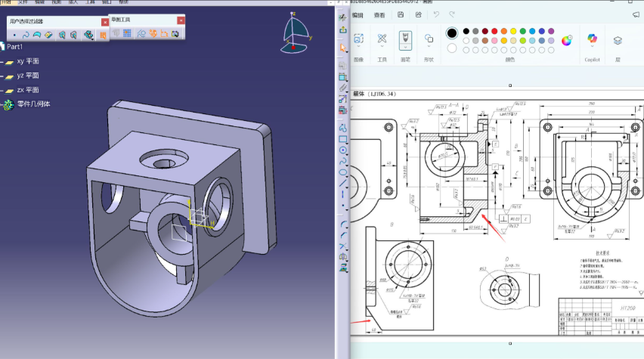Click the Undo arrow in Paint

(436, 15)
